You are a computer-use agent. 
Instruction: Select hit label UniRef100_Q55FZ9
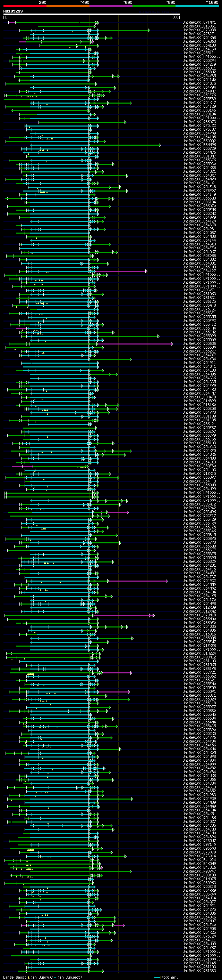click(x=199, y=519)
